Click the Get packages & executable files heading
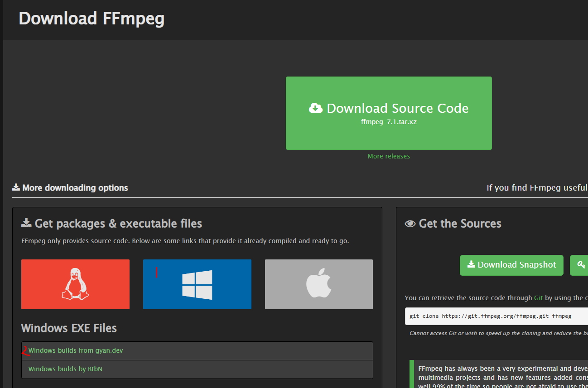Viewport: 588px width, 388px height. click(118, 224)
